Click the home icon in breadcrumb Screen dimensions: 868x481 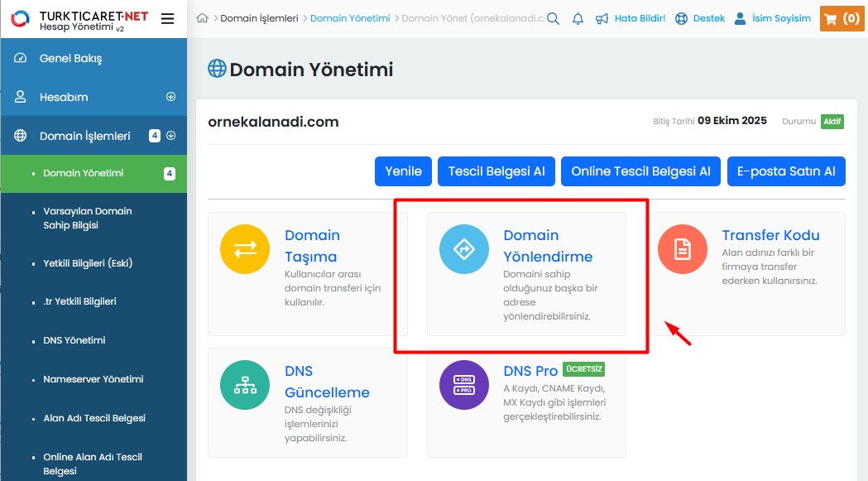coord(202,18)
